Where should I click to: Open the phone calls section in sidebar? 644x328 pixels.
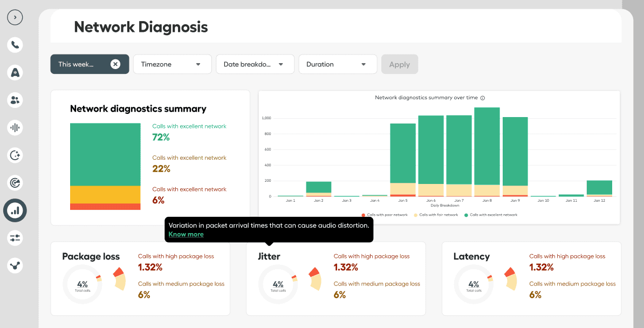[15, 45]
